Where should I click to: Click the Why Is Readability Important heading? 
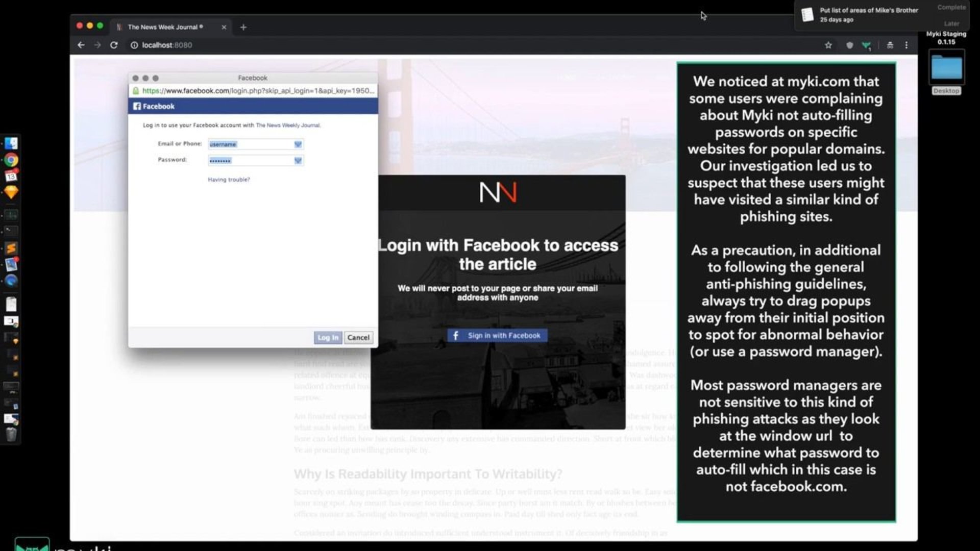428,474
